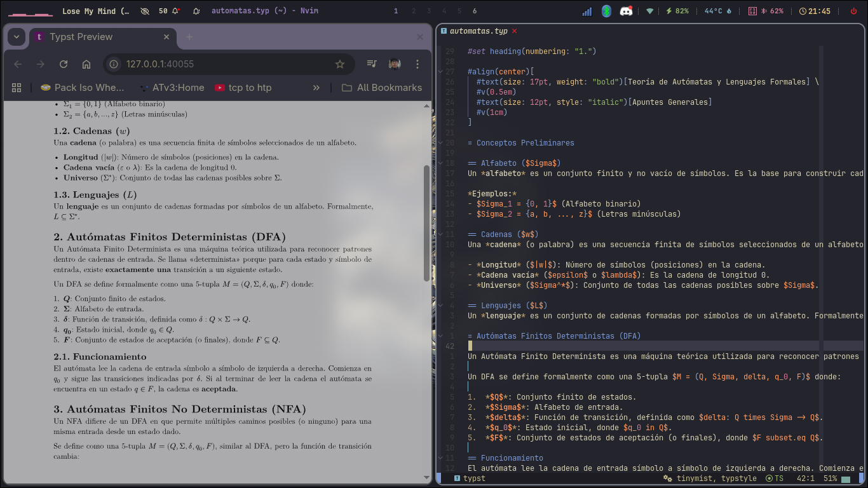Open Discord from the system tray
Screen dimensions: 868x488
point(627,10)
